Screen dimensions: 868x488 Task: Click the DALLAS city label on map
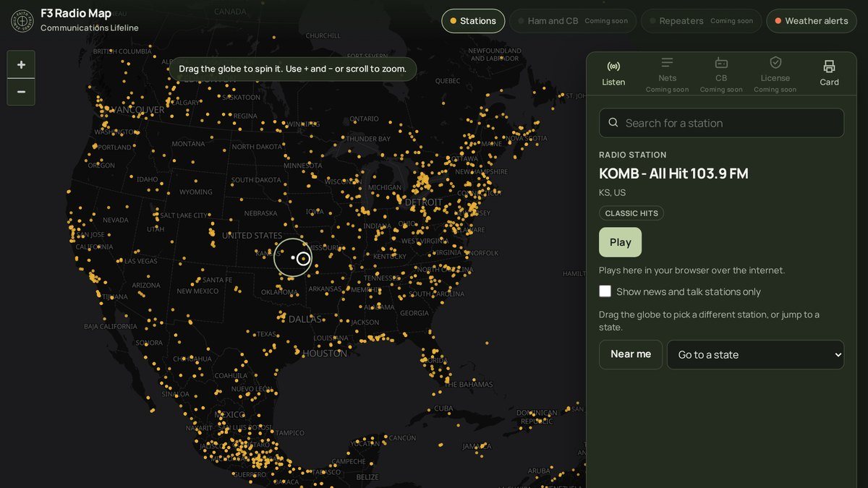[305, 319]
